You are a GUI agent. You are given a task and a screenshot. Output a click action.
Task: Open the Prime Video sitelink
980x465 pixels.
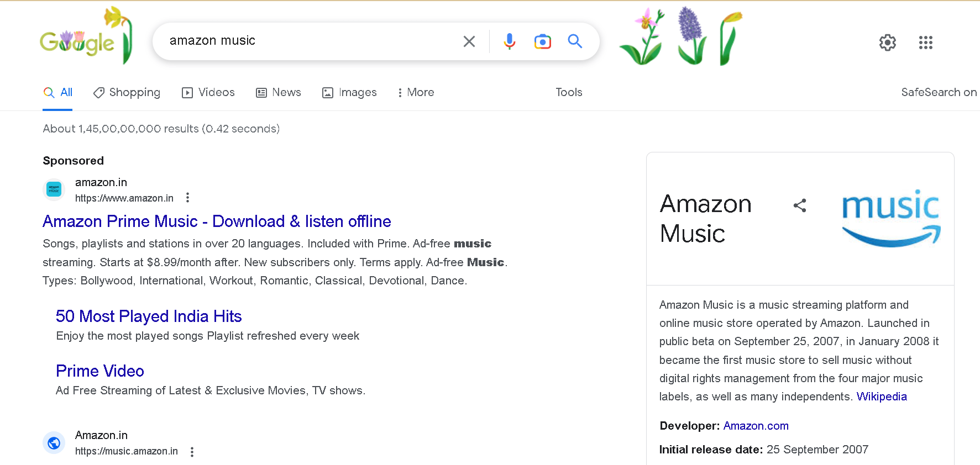100,371
